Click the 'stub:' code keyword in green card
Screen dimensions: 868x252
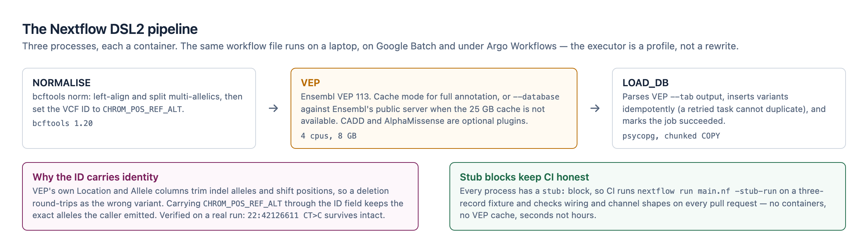(x=554, y=191)
